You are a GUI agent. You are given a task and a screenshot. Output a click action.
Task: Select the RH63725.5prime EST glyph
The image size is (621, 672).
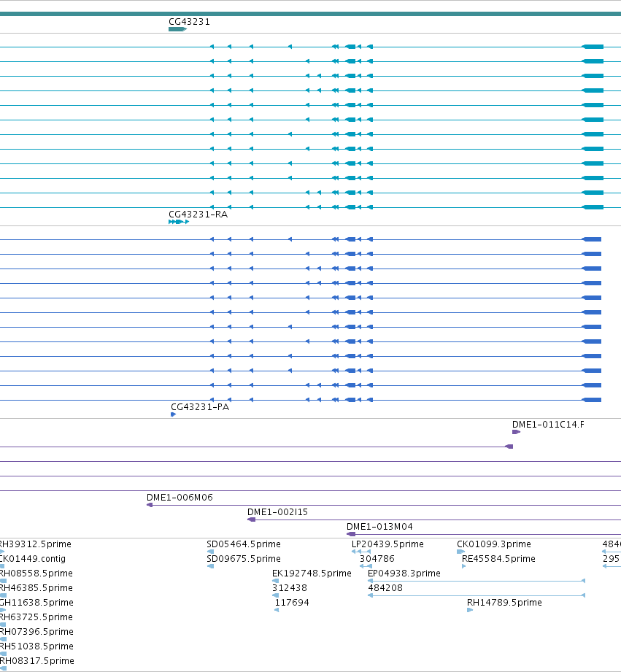[x=3, y=625]
